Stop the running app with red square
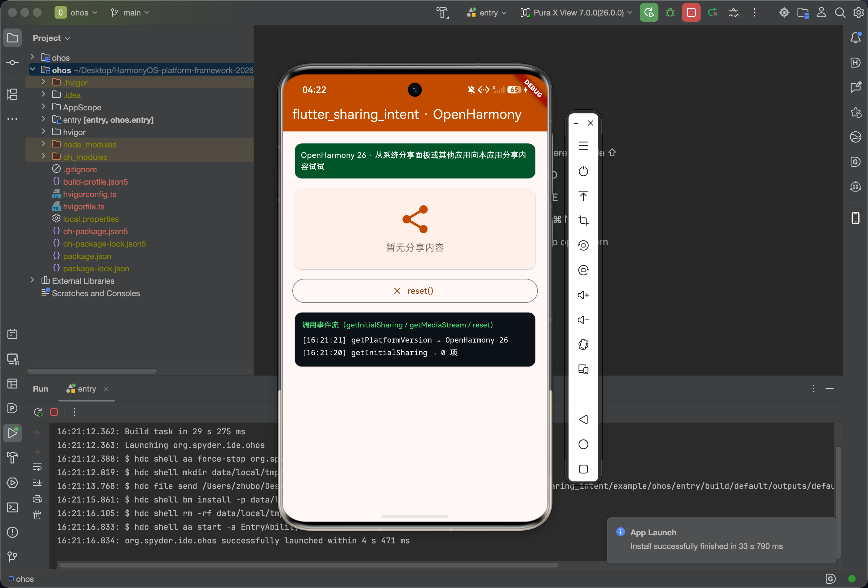868x588 pixels. coord(691,13)
